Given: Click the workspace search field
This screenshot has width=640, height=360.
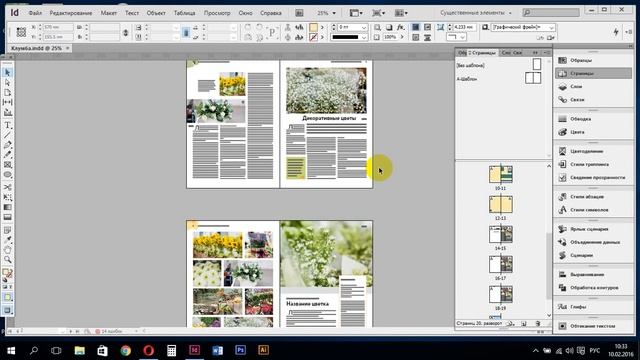Looking at the screenshot, I should (x=551, y=13).
